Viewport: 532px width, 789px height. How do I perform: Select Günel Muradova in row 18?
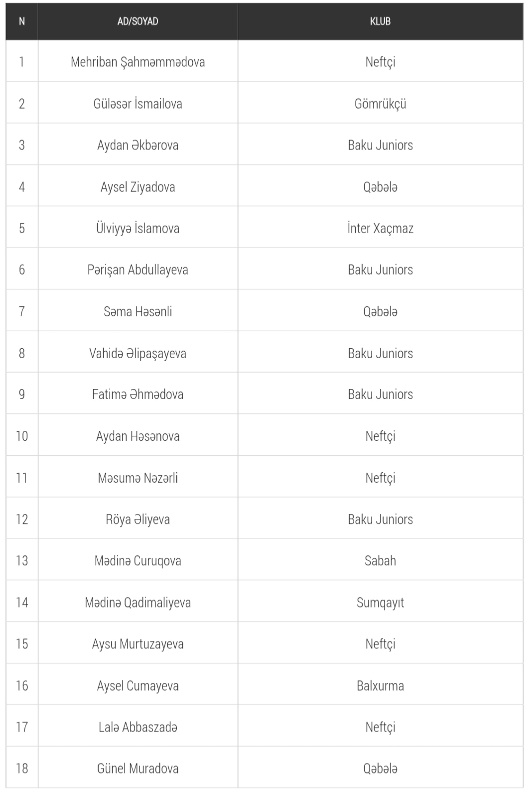pos(138,769)
